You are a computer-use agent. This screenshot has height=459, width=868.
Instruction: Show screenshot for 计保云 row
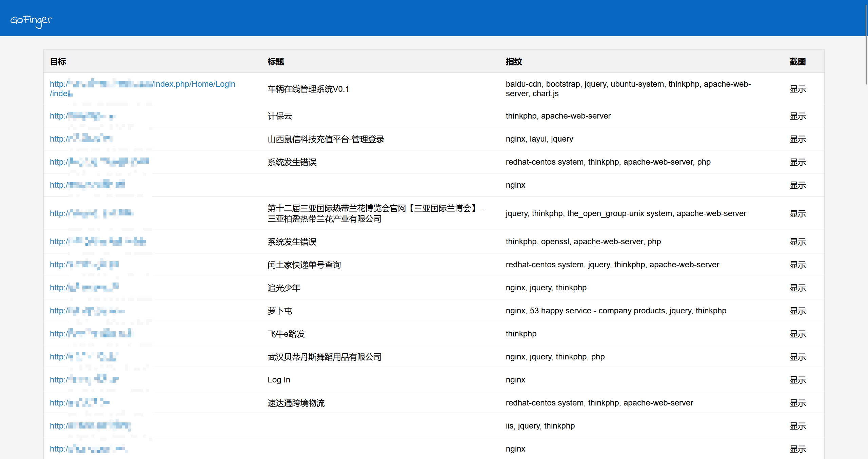pyautogui.click(x=797, y=116)
